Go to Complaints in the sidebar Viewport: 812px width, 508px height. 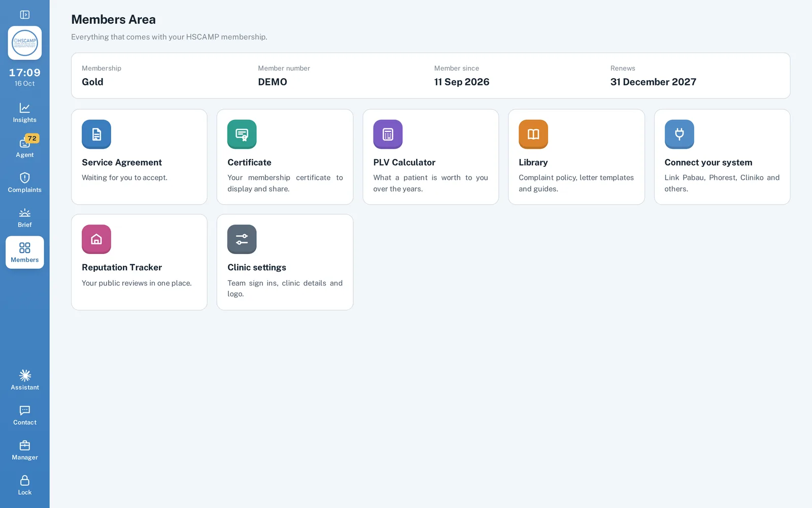(25, 183)
